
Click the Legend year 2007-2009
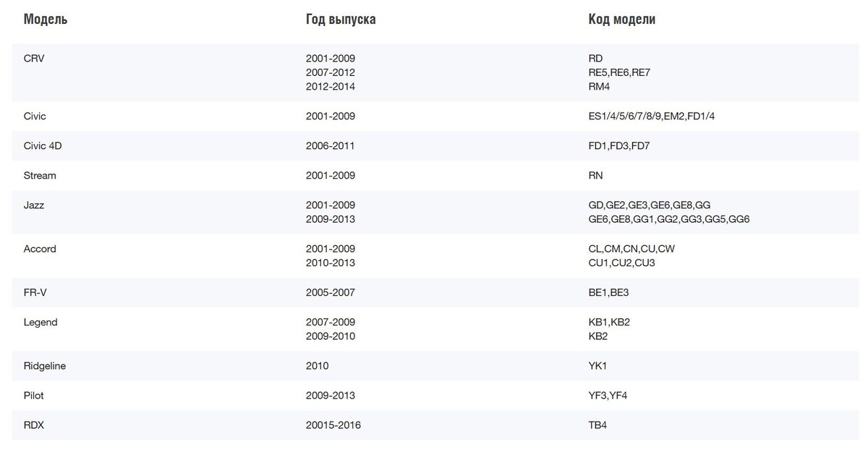[331, 322]
